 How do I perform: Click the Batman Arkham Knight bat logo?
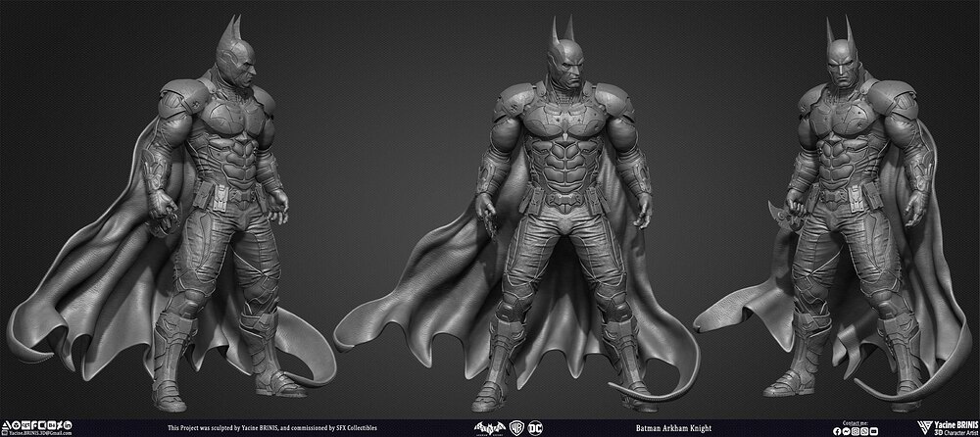pos(490,428)
